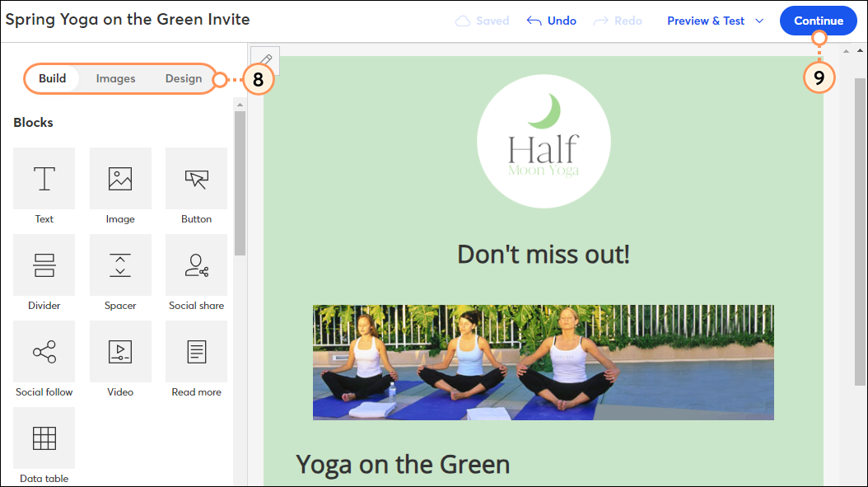868x487 pixels.
Task: Click the Blocks section heading
Action: tap(33, 123)
